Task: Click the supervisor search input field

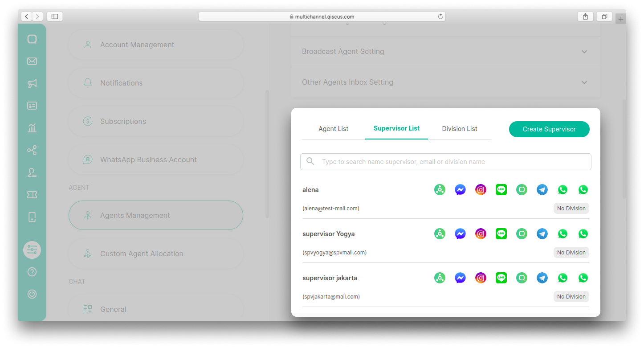Action: tap(446, 162)
